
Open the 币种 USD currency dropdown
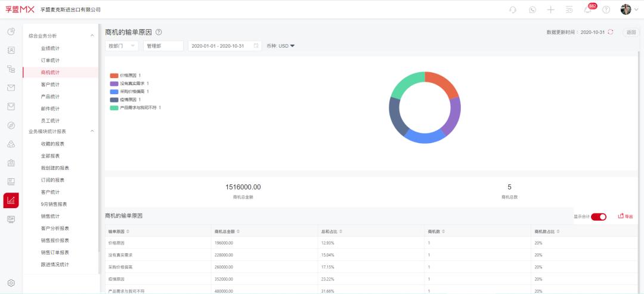tap(281, 46)
